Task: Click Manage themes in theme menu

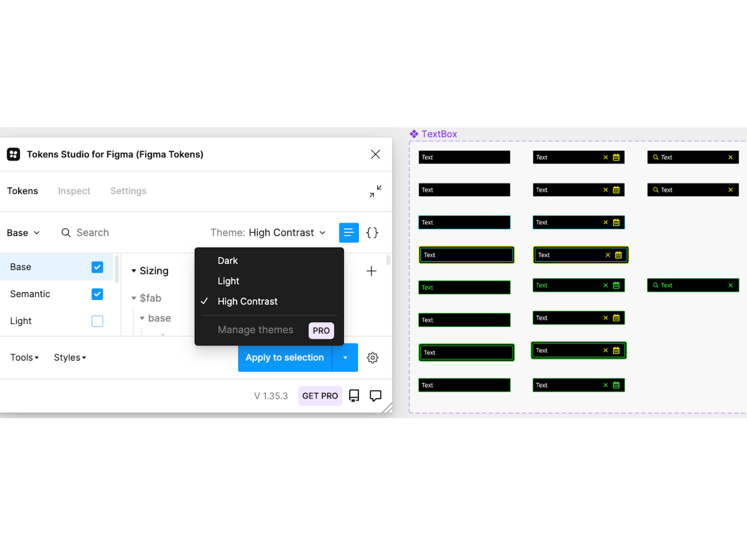Action: pyautogui.click(x=255, y=330)
